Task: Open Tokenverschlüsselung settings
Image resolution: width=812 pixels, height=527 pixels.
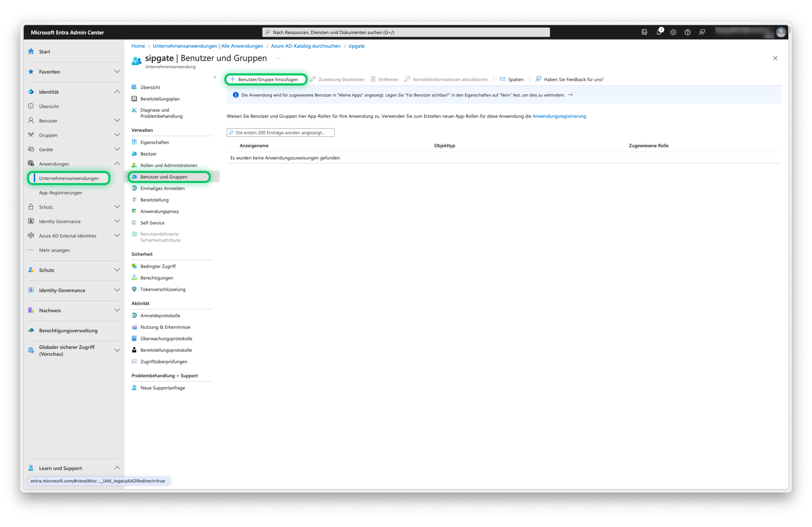Action: (x=163, y=289)
